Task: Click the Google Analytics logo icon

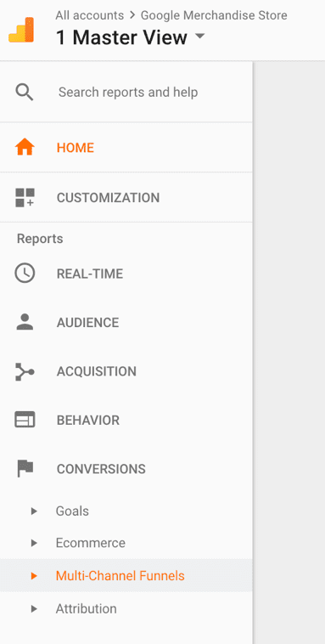Action: point(21,30)
